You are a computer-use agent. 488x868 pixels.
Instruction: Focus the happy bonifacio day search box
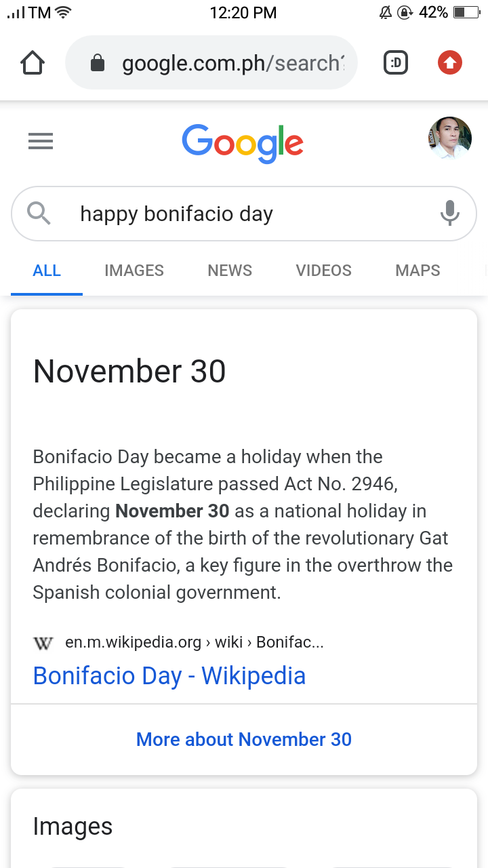244,214
